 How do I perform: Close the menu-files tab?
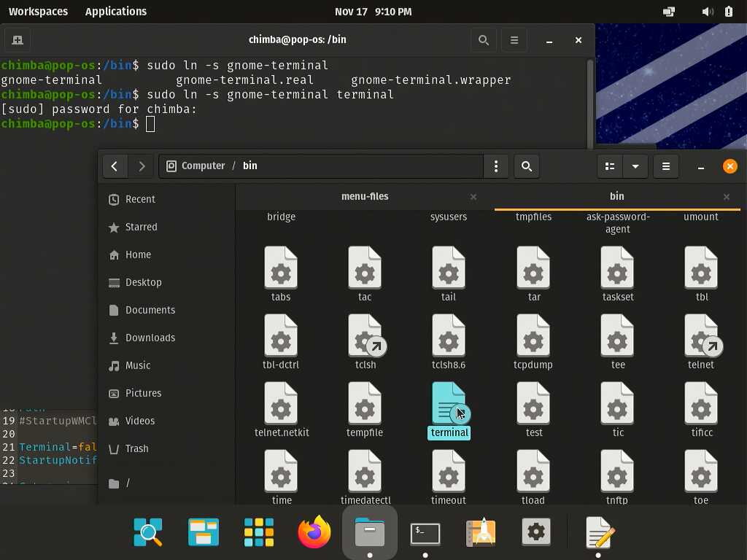(x=473, y=197)
